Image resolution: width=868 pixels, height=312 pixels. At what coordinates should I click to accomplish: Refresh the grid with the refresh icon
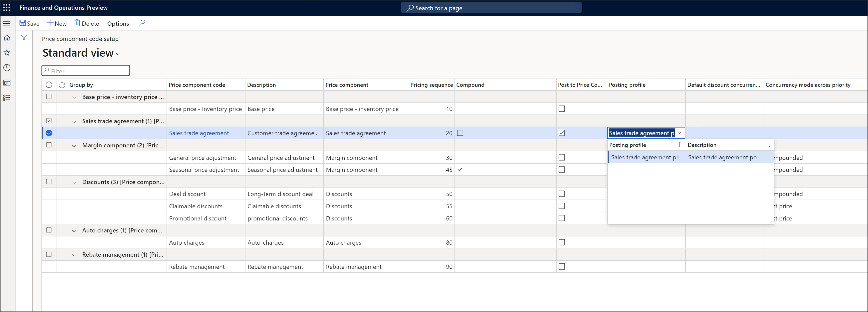click(62, 85)
